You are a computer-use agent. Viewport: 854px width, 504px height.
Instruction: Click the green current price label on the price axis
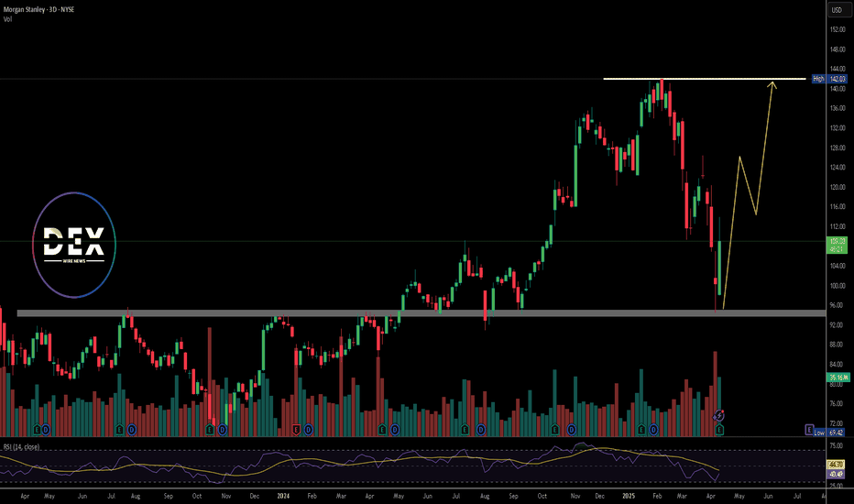837,245
